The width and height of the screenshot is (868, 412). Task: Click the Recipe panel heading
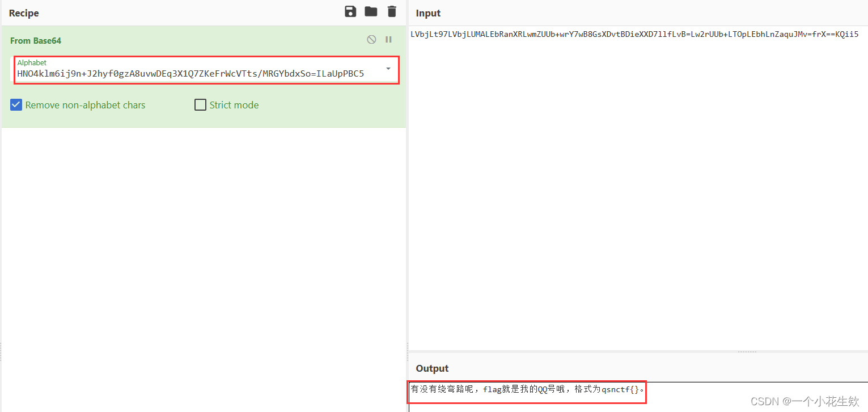point(24,13)
